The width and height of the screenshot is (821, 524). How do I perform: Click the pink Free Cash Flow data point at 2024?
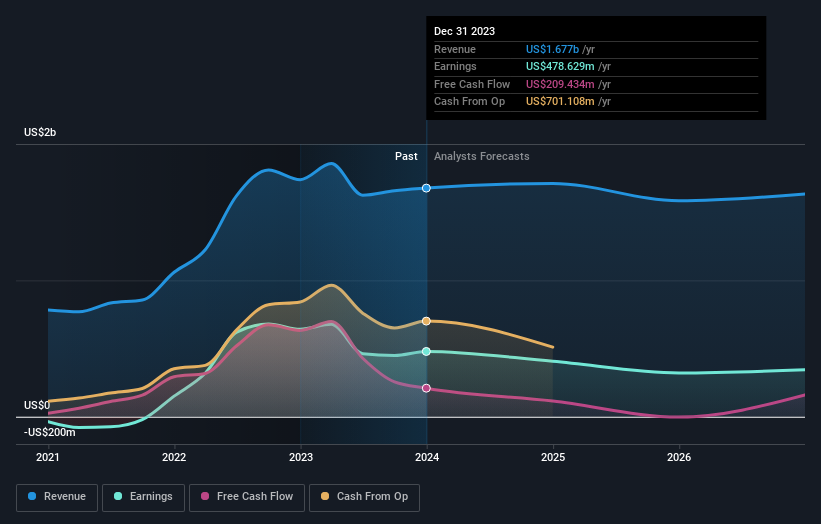426,388
